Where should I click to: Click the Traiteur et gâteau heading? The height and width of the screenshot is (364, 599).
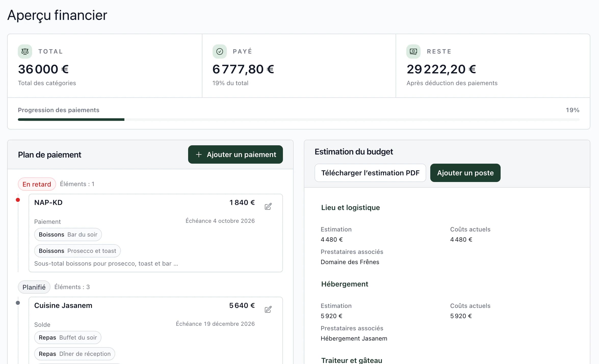352,360
